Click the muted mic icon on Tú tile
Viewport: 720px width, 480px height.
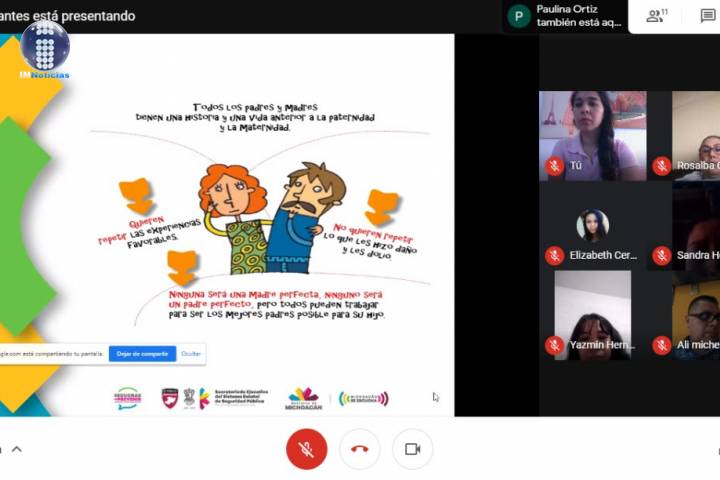tap(554, 166)
